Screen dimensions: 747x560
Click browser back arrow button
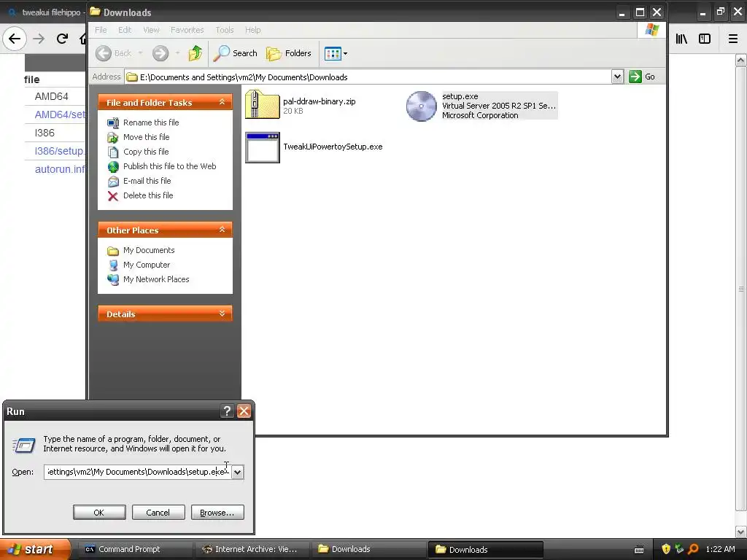pos(15,39)
